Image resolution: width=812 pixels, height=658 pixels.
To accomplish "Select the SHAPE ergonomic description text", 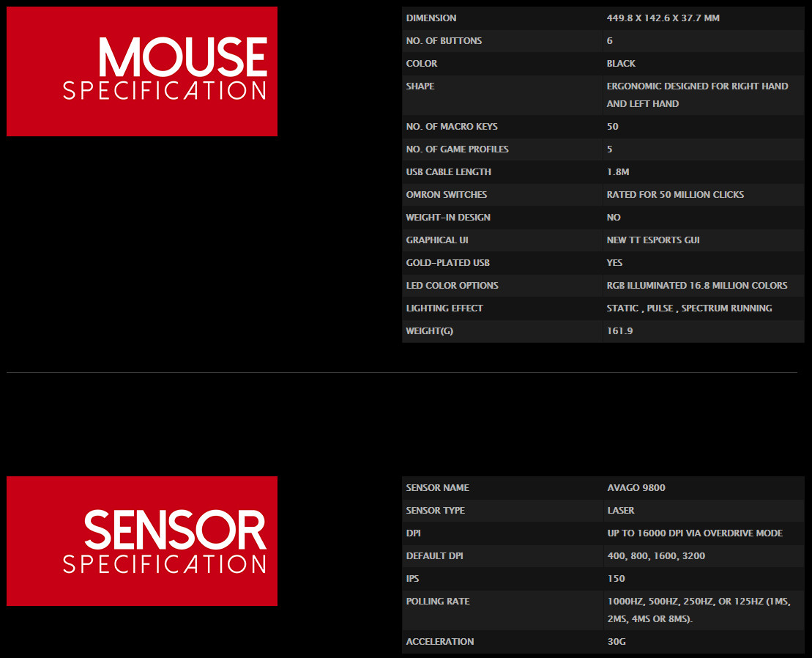I will coord(697,95).
